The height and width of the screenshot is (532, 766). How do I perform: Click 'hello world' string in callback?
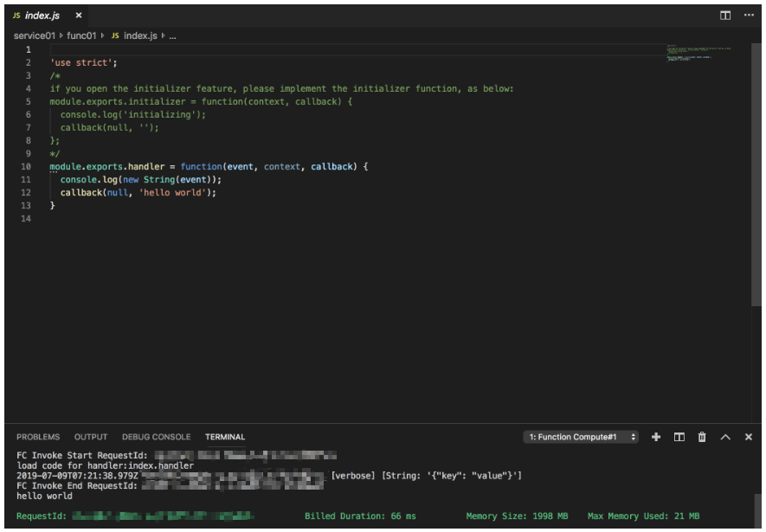click(x=172, y=192)
